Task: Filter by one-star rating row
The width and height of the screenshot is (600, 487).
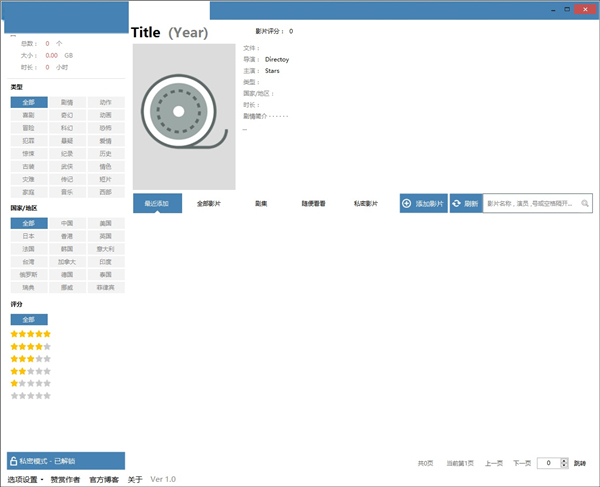Action: (30, 383)
